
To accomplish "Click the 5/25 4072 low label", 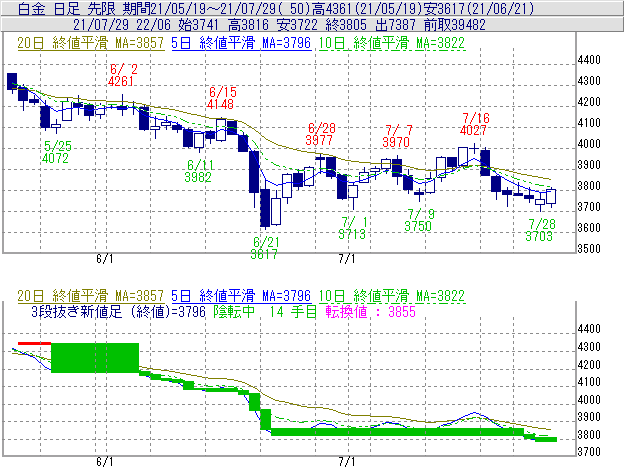I will (x=57, y=152).
